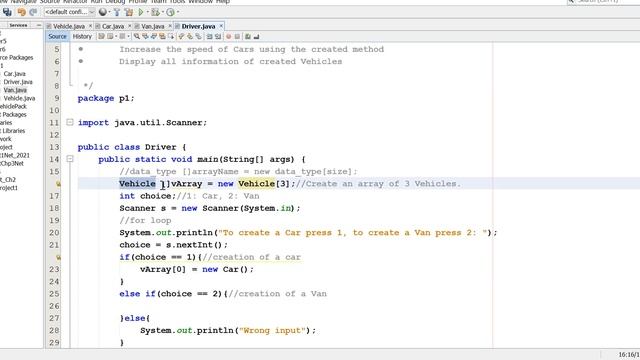The height and width of the screenshot is (360, 640).
Task: Click 'vArray[0] = new Car();' statement
Action: (x=197, y=269)
